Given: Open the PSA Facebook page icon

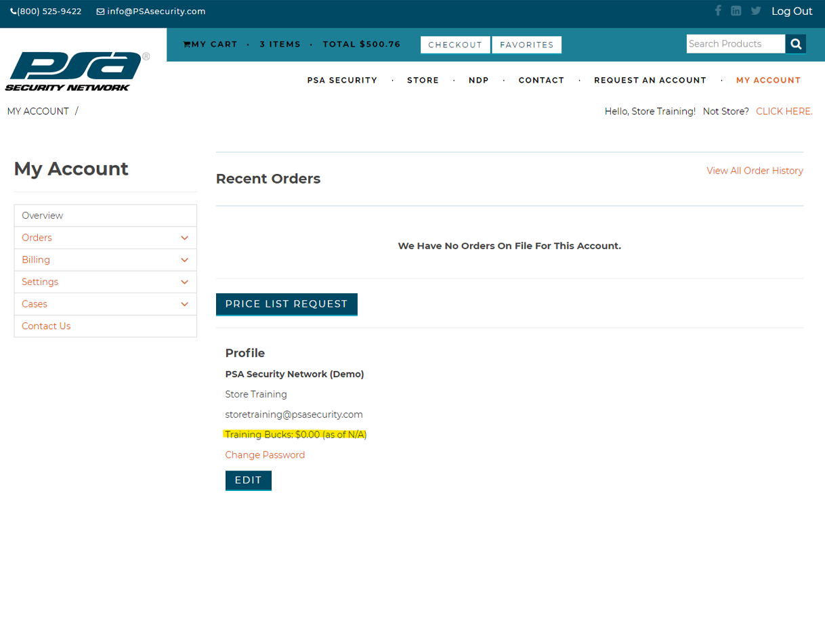Looking at the screenshot, I should (718, 11).
